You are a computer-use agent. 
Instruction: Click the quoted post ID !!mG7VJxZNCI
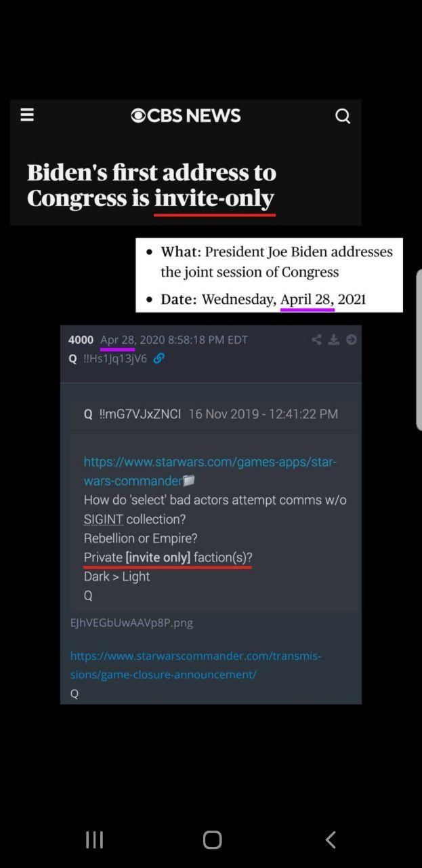[140, 414]
